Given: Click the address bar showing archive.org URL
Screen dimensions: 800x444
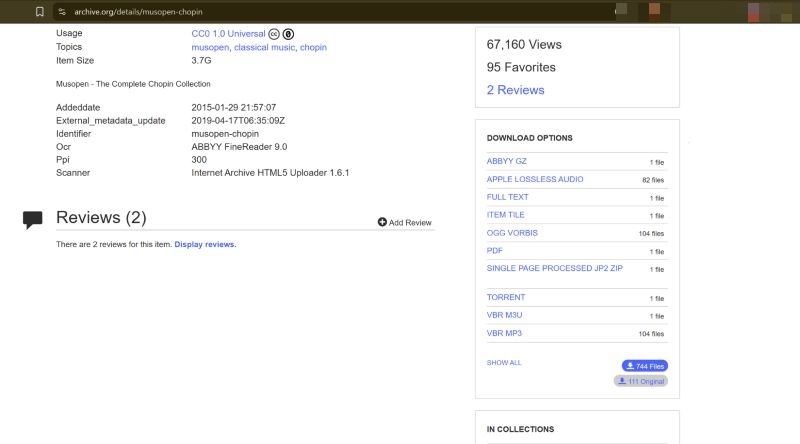Looking at the screenshot, I should point(300,11).
